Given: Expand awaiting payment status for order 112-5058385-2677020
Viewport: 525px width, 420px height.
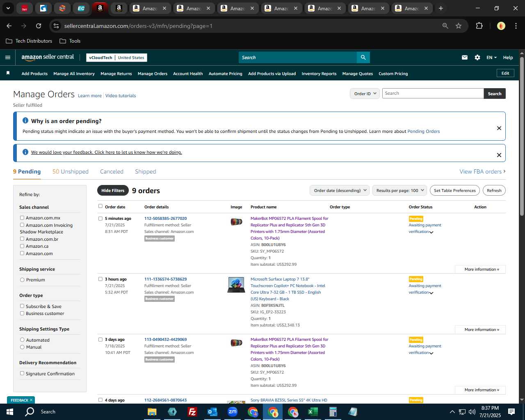Looking at the screenshot, I should 431,232.
